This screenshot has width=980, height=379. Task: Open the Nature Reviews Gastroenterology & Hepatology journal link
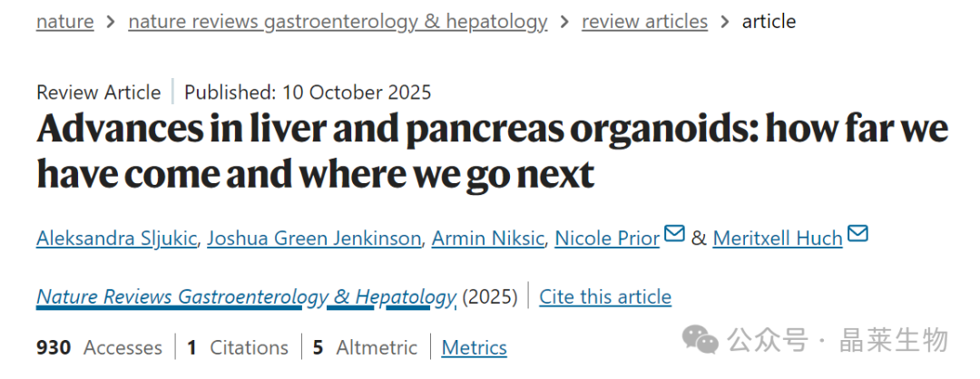coord(246,296)
